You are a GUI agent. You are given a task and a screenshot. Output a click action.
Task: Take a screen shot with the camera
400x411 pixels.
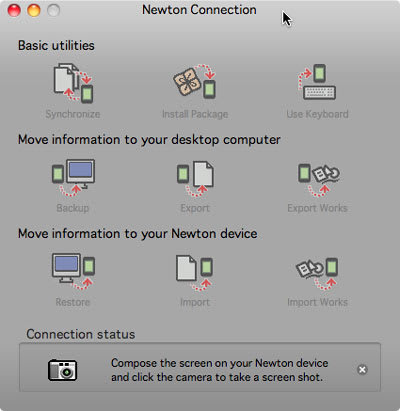point(63,370)
